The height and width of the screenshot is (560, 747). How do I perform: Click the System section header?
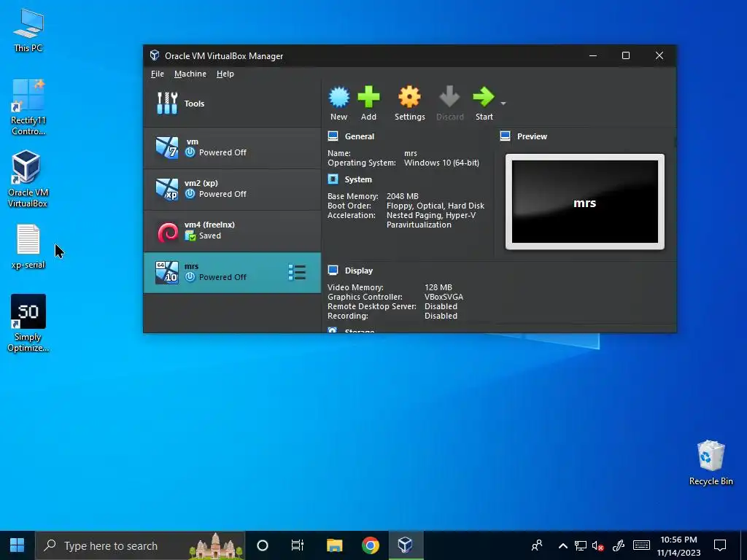click(358, 179)
